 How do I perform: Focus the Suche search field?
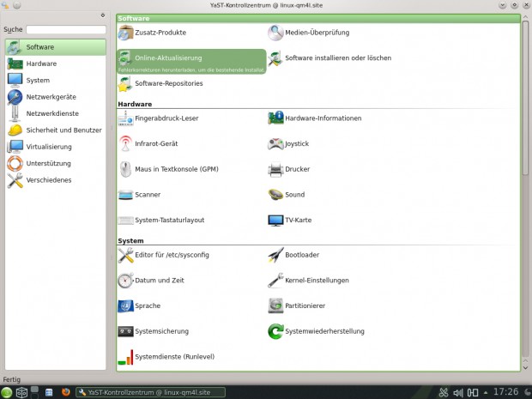coord(66,29)
